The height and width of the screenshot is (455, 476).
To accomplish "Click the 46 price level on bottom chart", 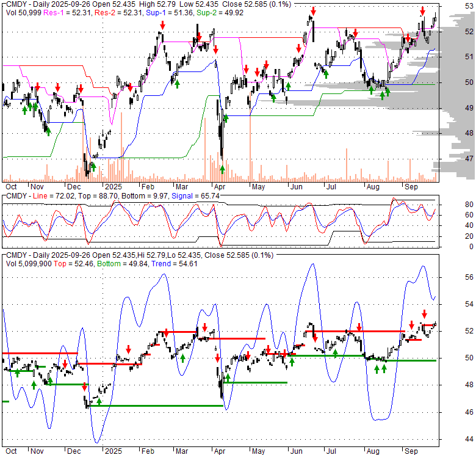I will tap(469, 412).
